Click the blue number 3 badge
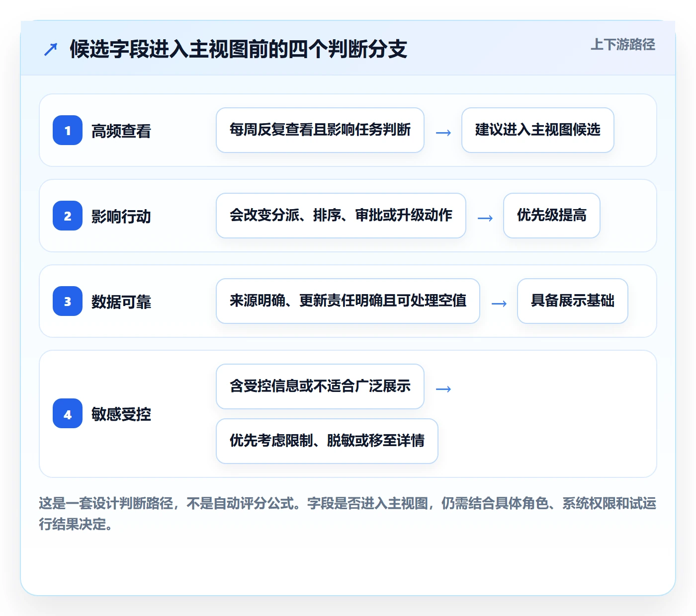This screenshot has width=696, height=616. tap(68, 301)
